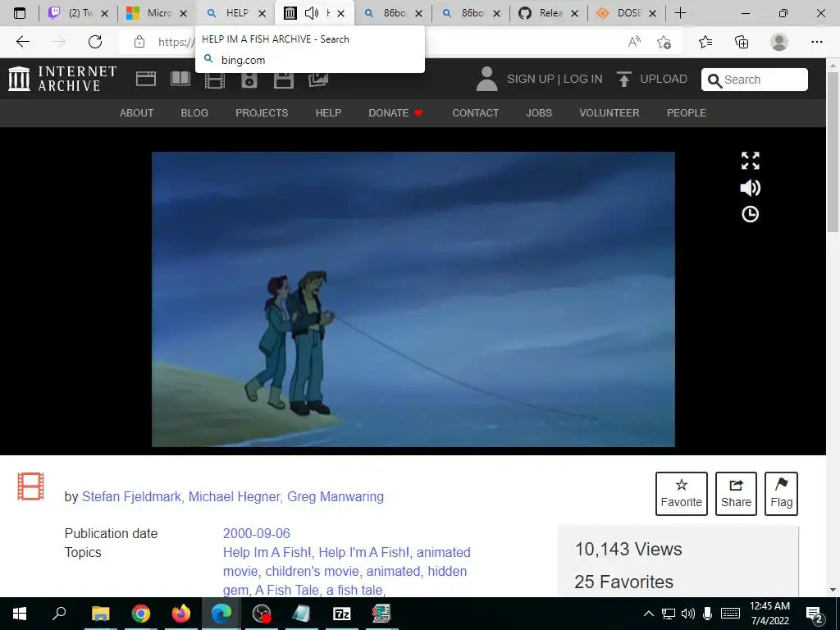The height and width of the screenshot is (630, 840).
Task: Open the Software floppy disk icon
Action: tap(283, 80)
